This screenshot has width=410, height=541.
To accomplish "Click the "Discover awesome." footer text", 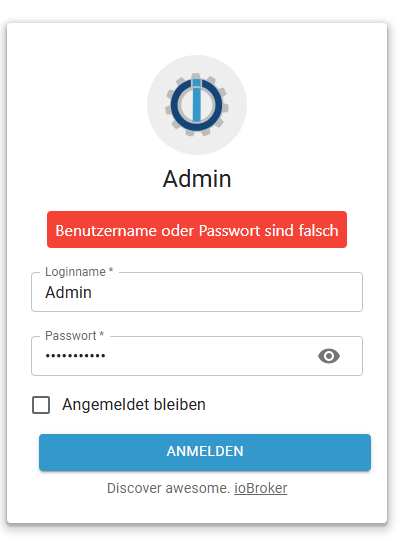I will point(168,488).
